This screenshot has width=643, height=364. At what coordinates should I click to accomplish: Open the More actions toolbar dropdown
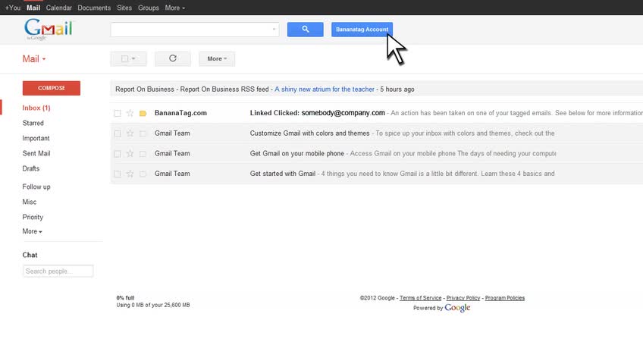(x=217, y=58)
